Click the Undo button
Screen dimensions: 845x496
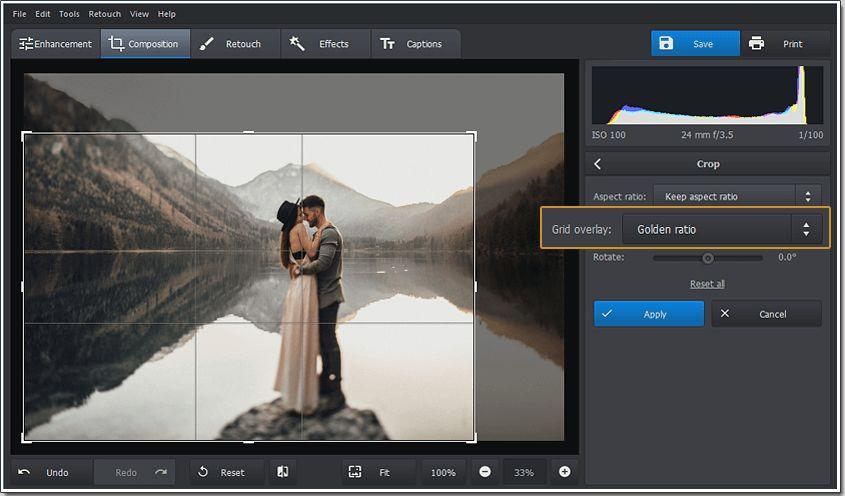(52, 472)
